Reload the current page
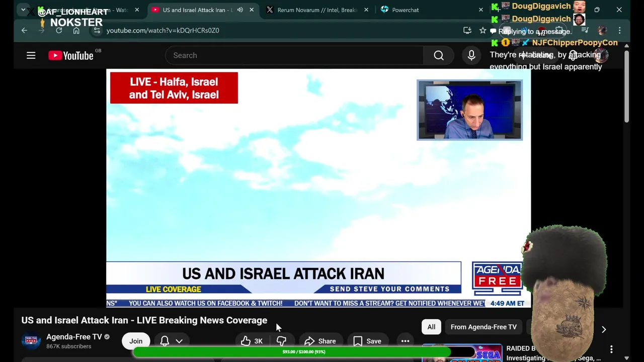The height and width of the screenshot is (362, 644). pos(59,30)
